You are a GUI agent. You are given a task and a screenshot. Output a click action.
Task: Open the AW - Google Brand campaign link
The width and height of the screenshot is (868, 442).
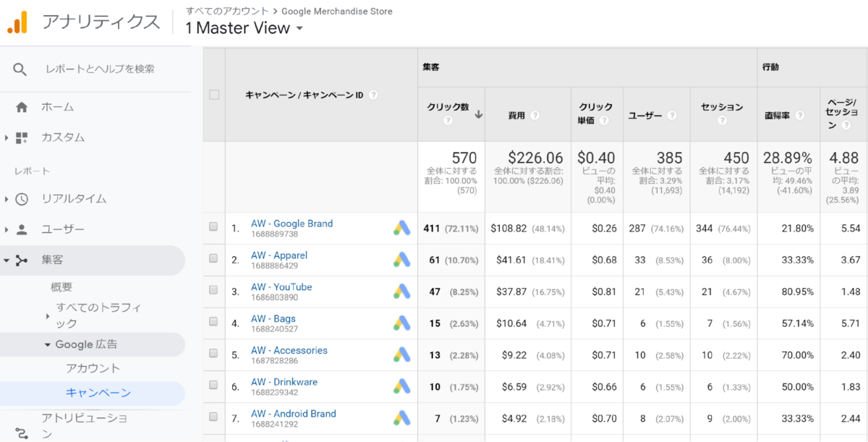click(x=292, y=224)
